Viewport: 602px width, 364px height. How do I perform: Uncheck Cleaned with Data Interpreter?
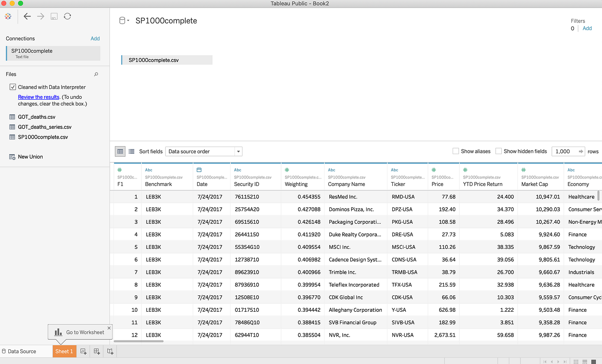(x=13, y=87)
